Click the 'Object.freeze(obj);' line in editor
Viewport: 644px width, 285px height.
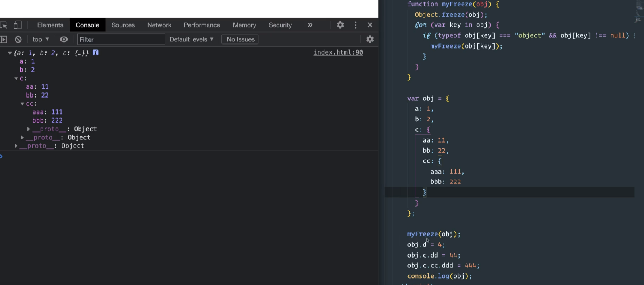pyautogui.click(x=451, y=15)
